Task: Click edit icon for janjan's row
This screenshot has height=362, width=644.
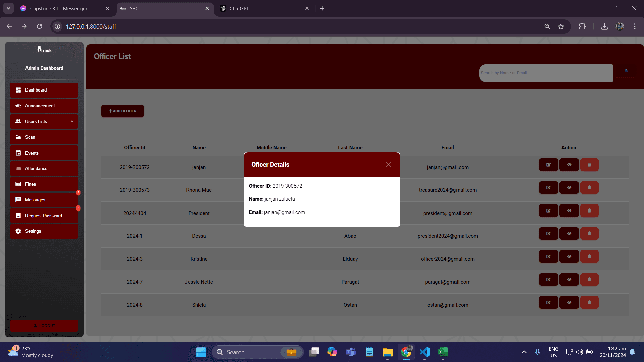Action: [x=548, y=165]
